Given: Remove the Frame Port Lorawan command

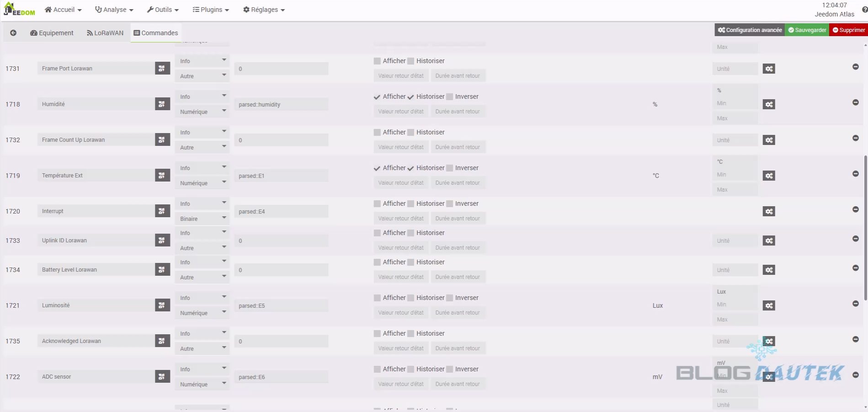Looking at the screenshot, I should pyautogui.click(x=855, y=67).
